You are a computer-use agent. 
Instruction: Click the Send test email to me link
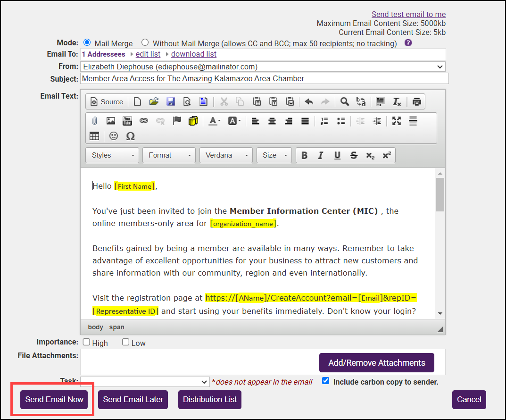[408, 14]
